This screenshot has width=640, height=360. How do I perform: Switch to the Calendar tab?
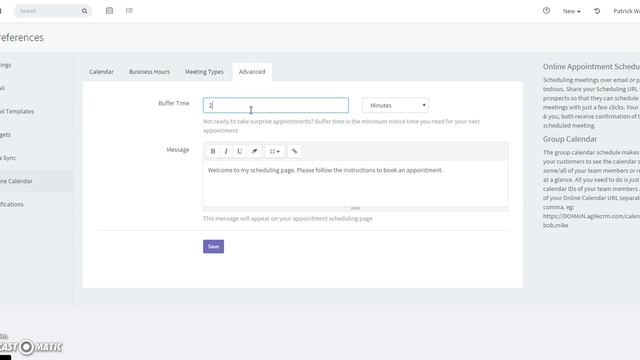[x=101, y=72]
